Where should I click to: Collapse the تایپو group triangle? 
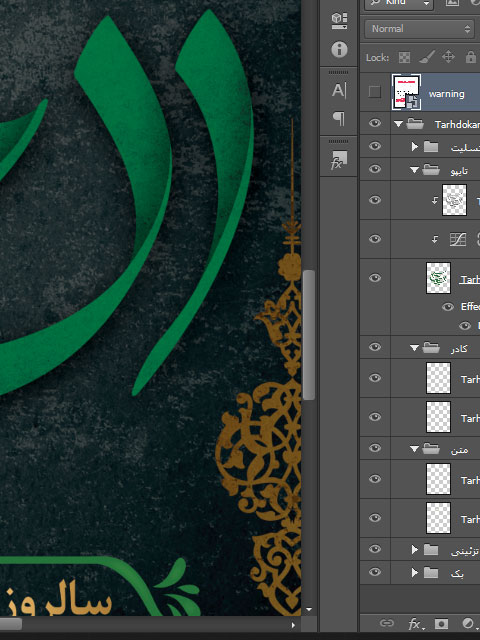[414, 170]
